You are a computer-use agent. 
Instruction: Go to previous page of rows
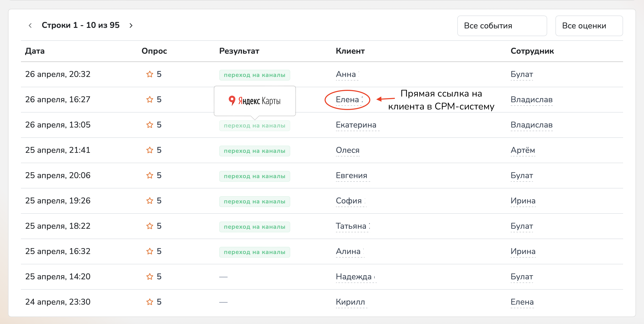(x=30, y=25)
